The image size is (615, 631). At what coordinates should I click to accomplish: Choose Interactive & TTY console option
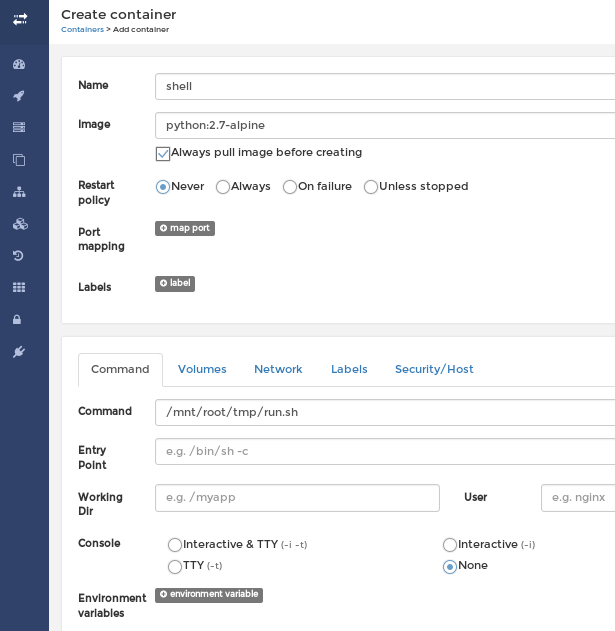[x=175, y=545]
